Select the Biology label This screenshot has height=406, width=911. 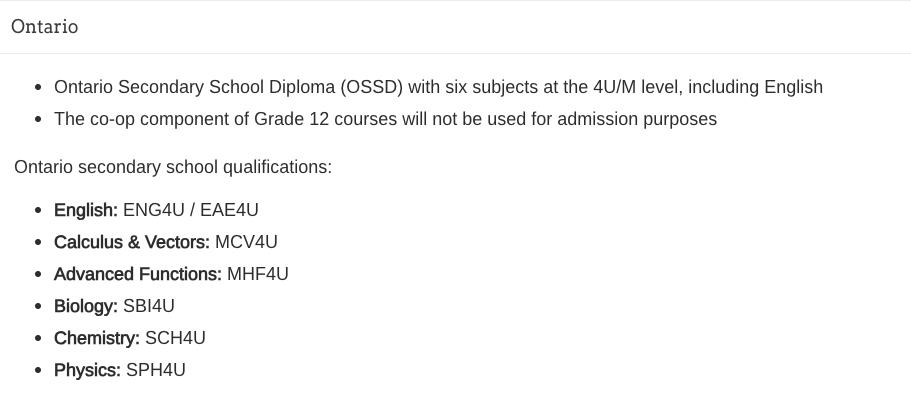click(86, 306)
